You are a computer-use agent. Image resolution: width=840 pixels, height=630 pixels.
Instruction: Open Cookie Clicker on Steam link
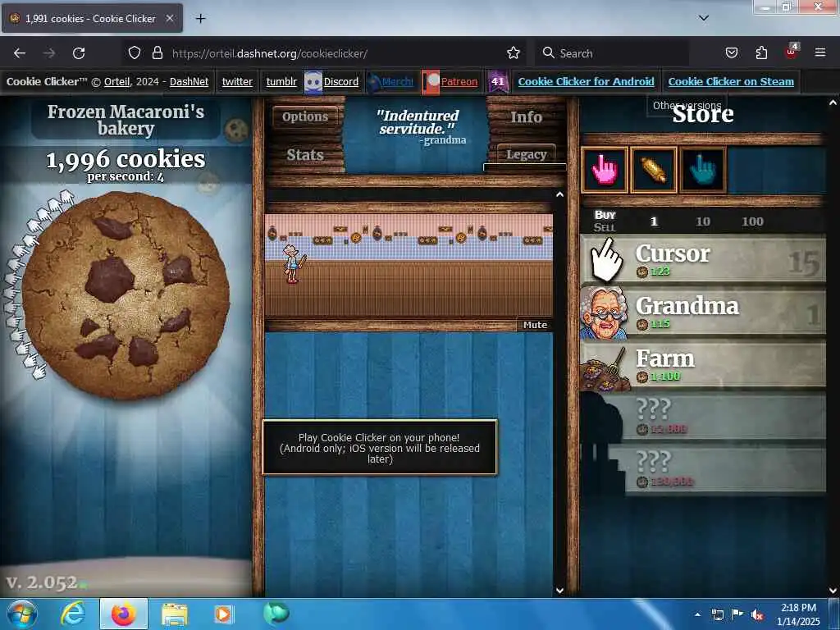(731, 82)
